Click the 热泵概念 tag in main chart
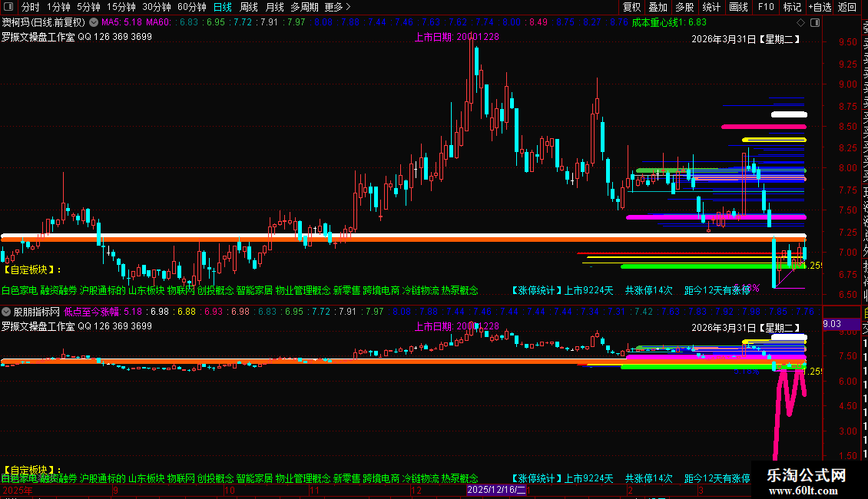Viewport: 868px width, 499px height. pos(459,290)
